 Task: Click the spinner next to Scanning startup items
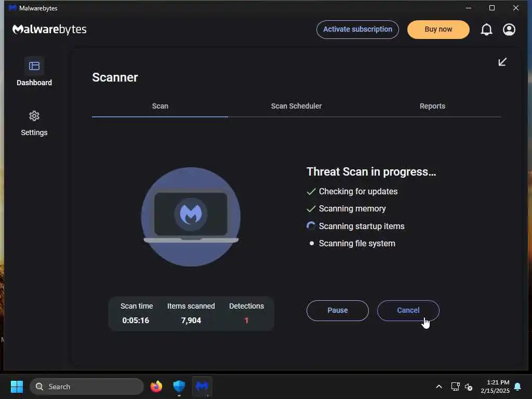311,226
